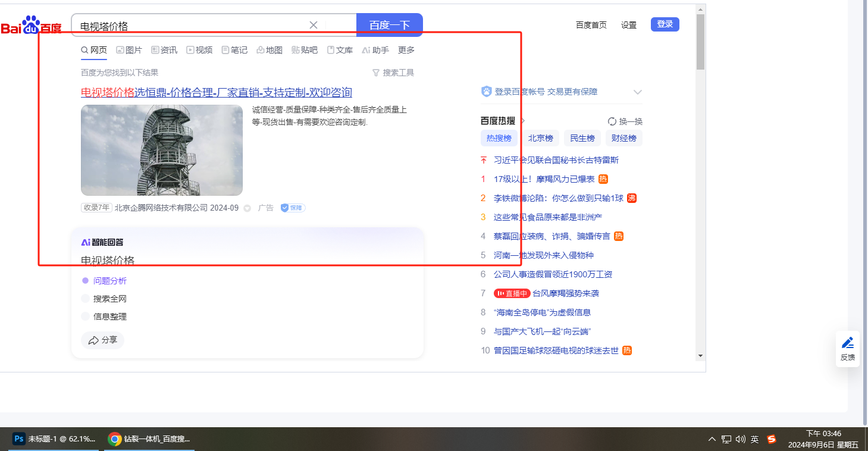Open the 北京企腾网络技术有限公司 source link
The height and width of the screenshot is (451, 868).
click(x=161, y=208)
